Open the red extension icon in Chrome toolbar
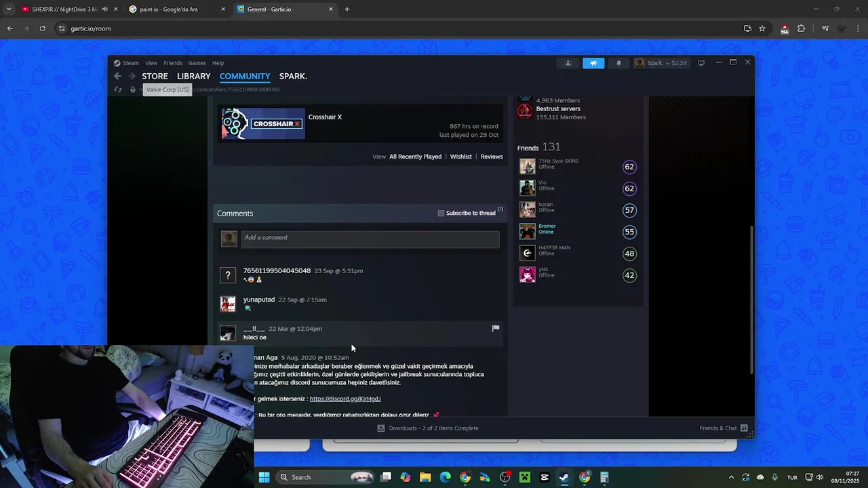 785,29
